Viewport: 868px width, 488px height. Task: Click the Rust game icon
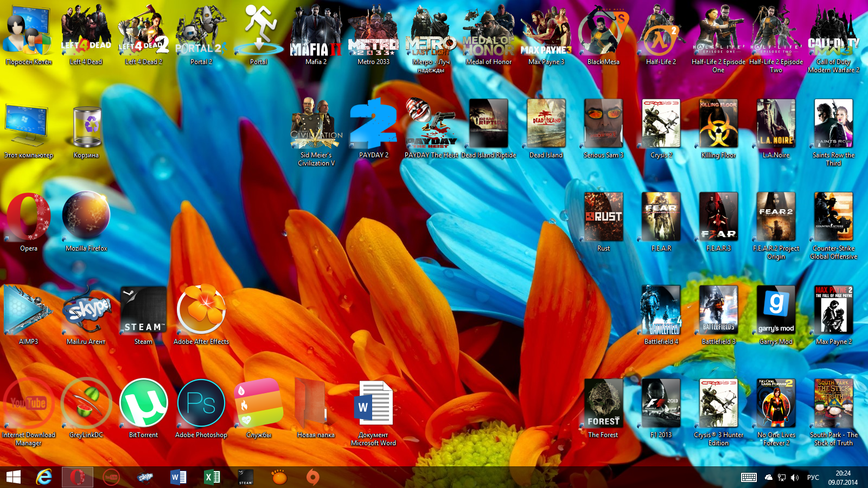tap(604, 217)
